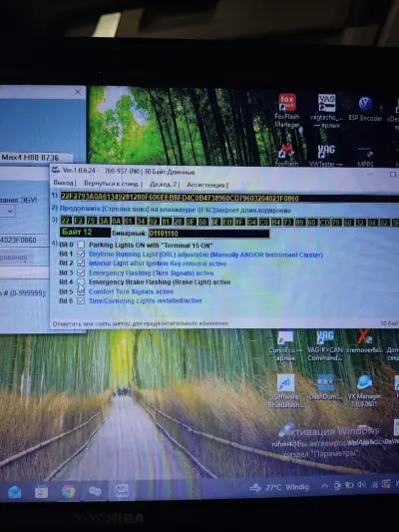Open the xremover desktop shortcut
Viewport: 399px width, 532px height.
365,342
